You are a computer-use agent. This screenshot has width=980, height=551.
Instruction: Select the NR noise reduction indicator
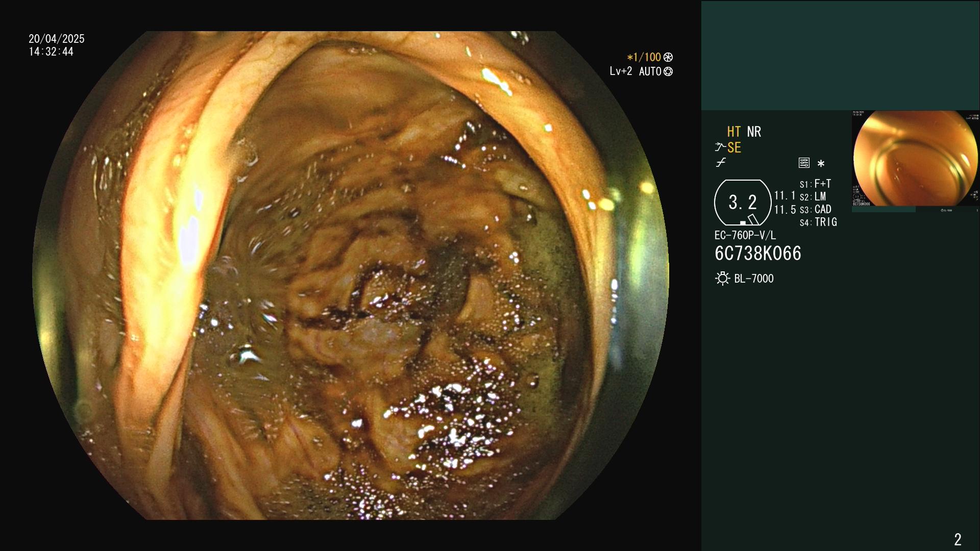pyautogui.click(x=754, y=132)
